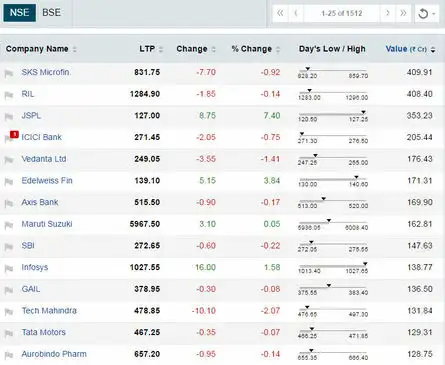The width and height of the screenshot is (445, 365).
Task: Go to the previous page of results
Action: [296, 13]
